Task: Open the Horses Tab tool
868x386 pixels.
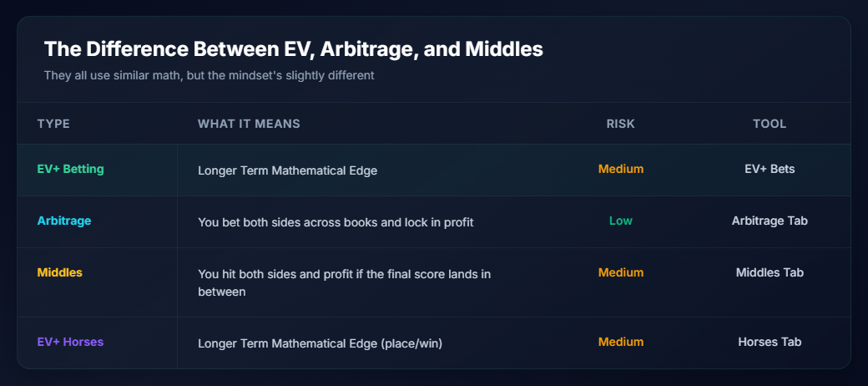Action: click(x=770, y=342)
